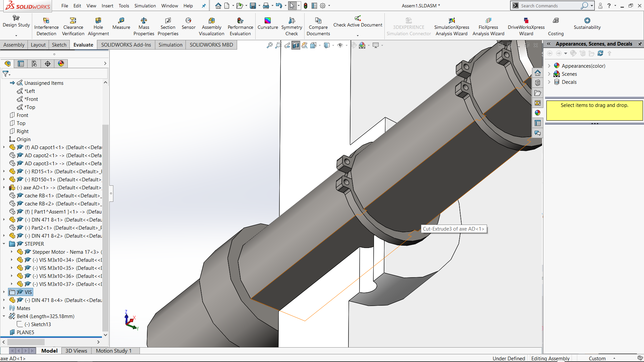Run Symmetry Check

(291, 27)
